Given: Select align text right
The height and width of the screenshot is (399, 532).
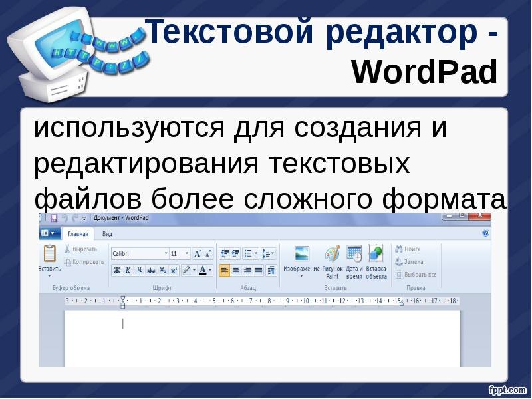Looking at the screenshot, I should point(247,270).
